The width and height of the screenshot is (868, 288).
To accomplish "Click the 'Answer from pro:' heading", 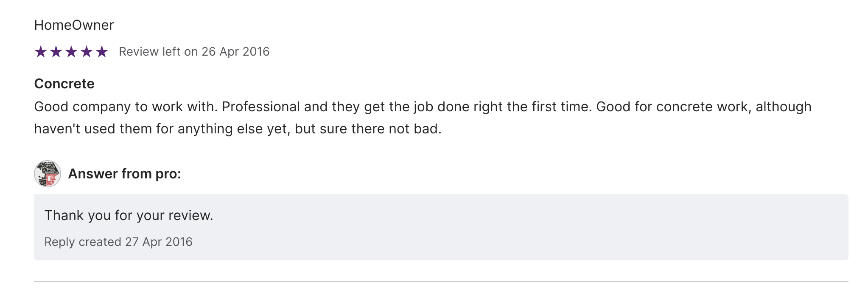I will 124,174.
